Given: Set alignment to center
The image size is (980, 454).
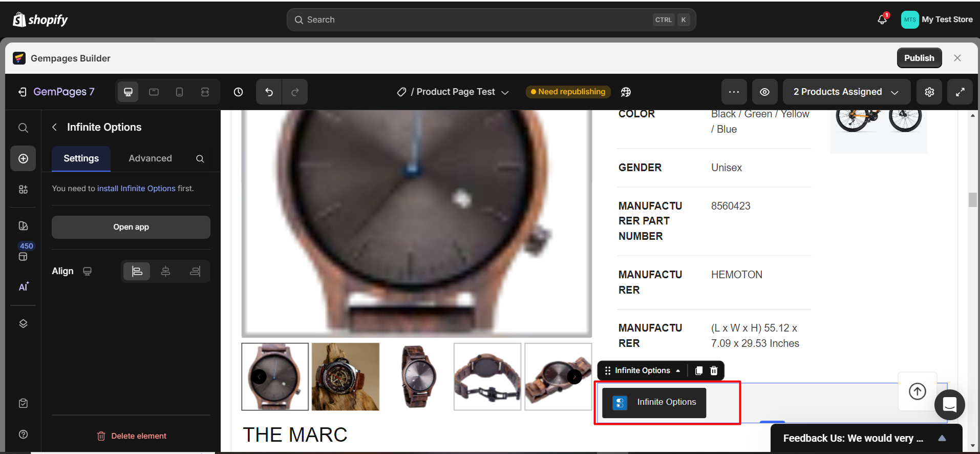Looking at the screenshot, I should click(165, 272).
